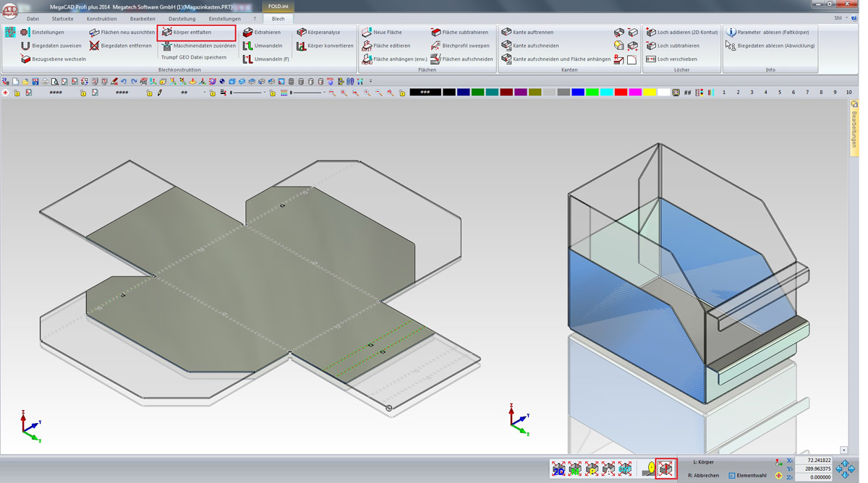Open the Konstruktion menu tab
This screenshot has width=868, height=483.
point(101,19)
